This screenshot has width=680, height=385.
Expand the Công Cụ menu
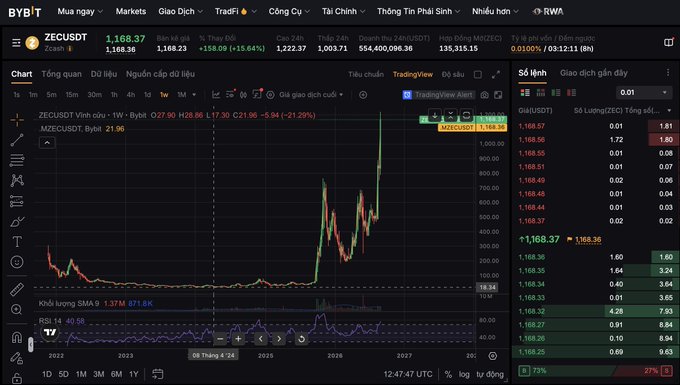289,12
